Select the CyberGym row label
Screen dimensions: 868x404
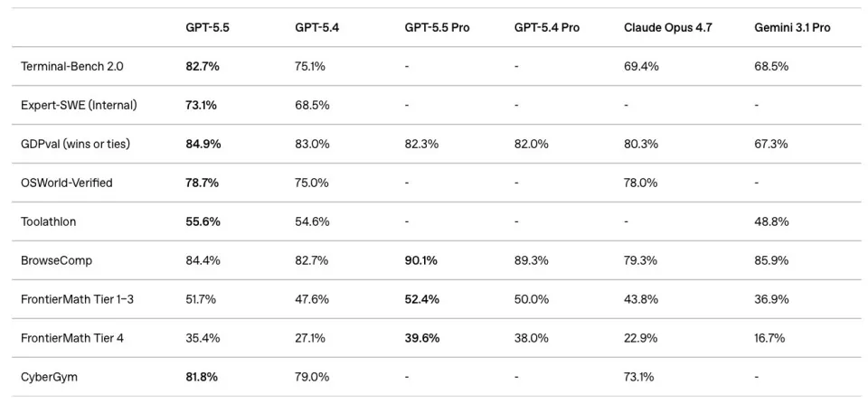tap(49, 377)
